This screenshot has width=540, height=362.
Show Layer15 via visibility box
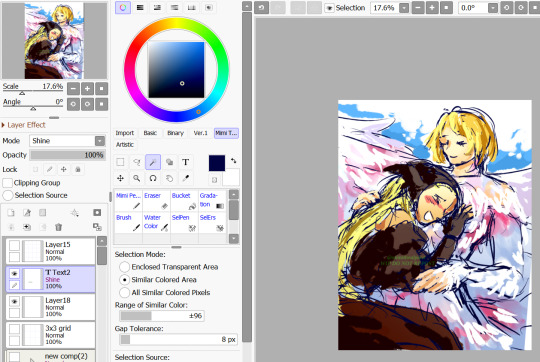point(14,246)
